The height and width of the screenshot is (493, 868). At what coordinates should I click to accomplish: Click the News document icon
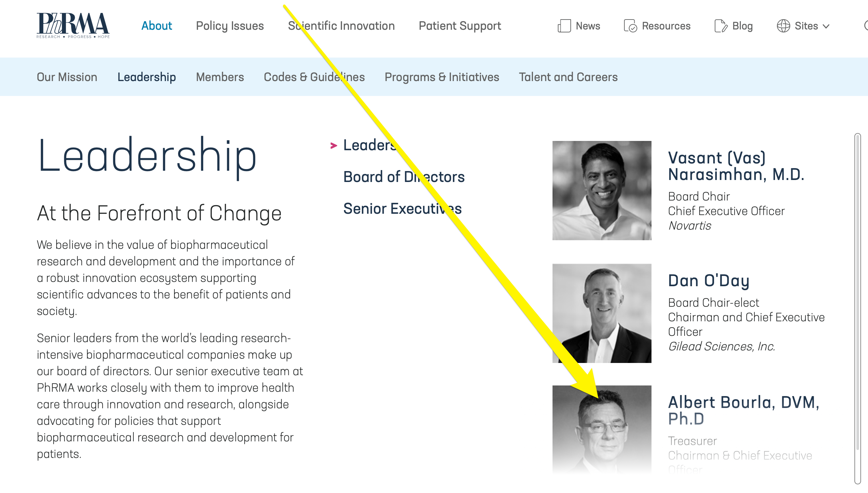(x=564, y=26)
